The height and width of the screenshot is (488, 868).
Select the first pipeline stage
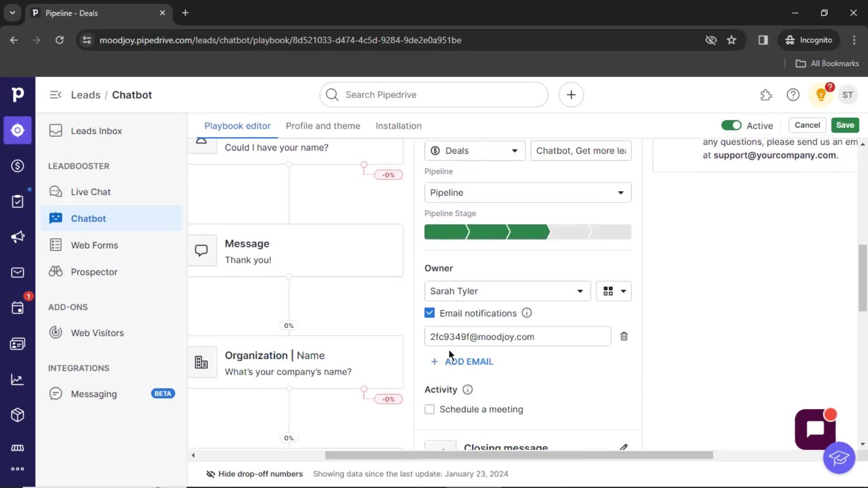[446, 232]
